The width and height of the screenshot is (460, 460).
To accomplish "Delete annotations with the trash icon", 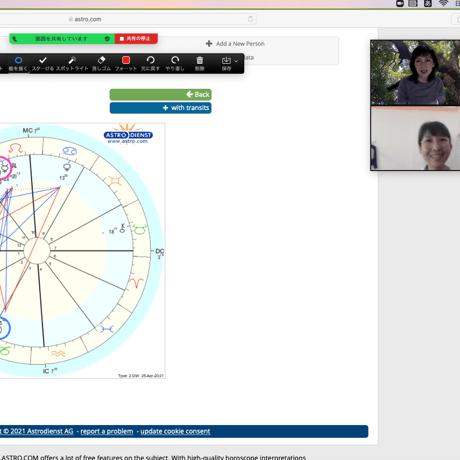I will point(200,63).
